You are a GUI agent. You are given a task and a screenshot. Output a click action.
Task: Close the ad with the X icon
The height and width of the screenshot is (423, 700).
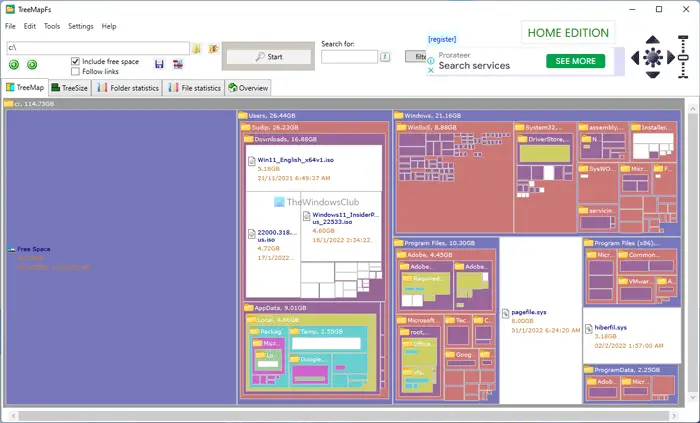(x=431, y=70)
